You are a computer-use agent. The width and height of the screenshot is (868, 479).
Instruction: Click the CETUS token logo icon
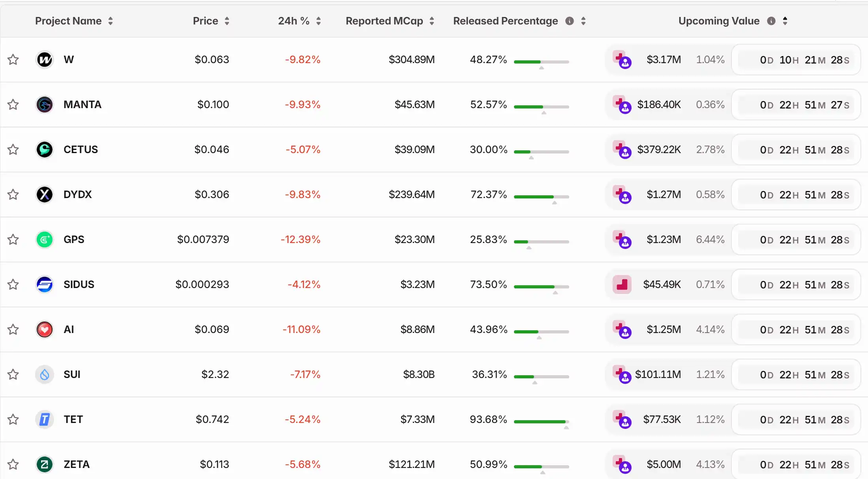point(45,150)
